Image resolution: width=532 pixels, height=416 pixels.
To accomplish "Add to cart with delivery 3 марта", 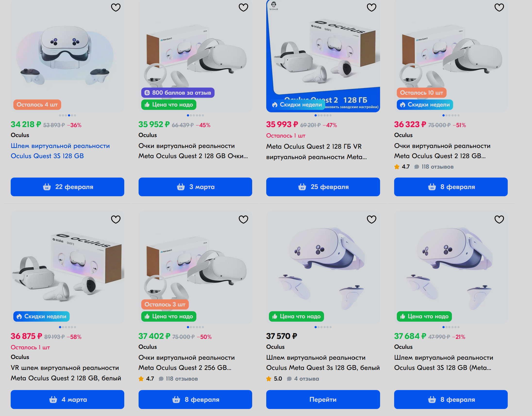I will click(195, 187).
